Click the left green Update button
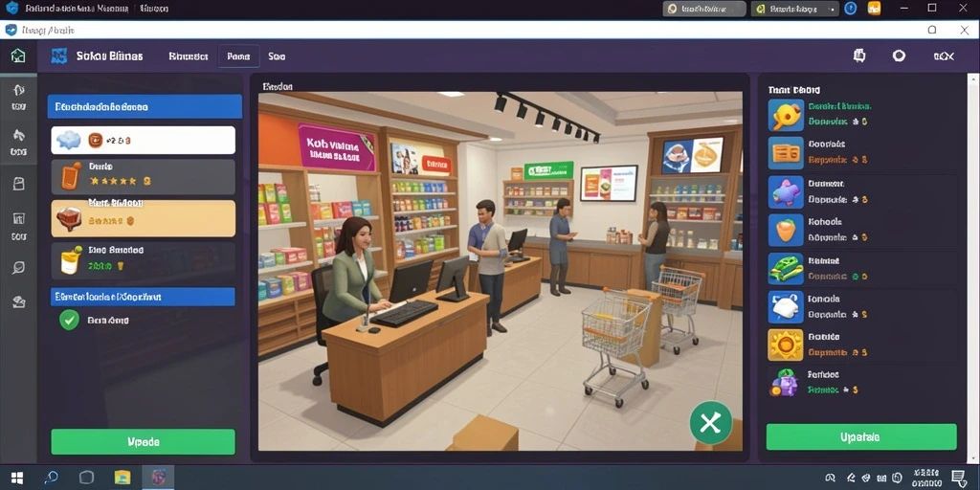This screenshot has width=980, height=490. tap(144, 441)
